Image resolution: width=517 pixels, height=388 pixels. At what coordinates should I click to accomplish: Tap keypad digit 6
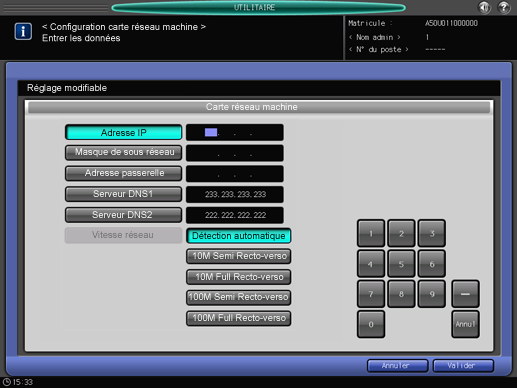(432, 264)
